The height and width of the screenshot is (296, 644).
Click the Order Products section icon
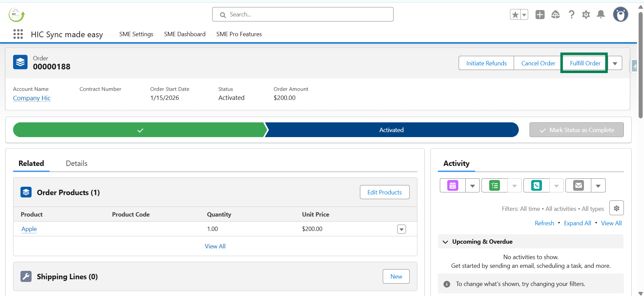coord(26,192)
